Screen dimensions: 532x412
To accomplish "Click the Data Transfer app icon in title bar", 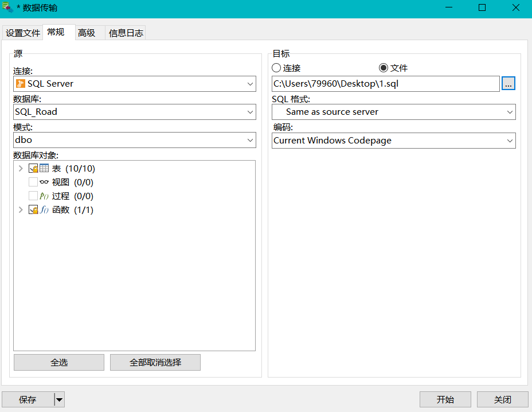I will click(7, 7).
